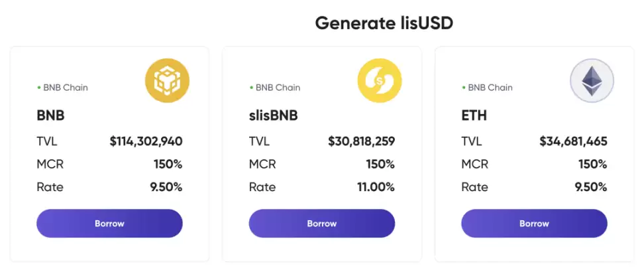Click the BNB asset title
This screenshot has width=644, height=280.
click(50, 115)
